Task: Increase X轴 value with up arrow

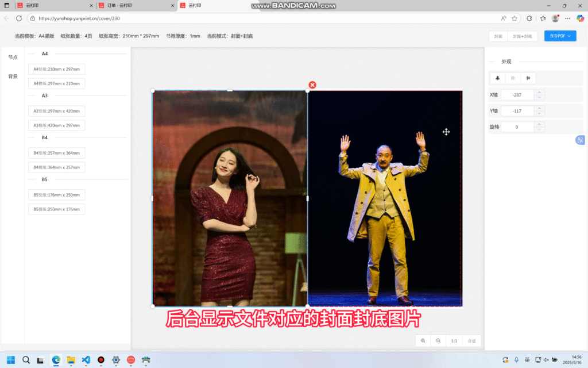Action: (539, 93)
